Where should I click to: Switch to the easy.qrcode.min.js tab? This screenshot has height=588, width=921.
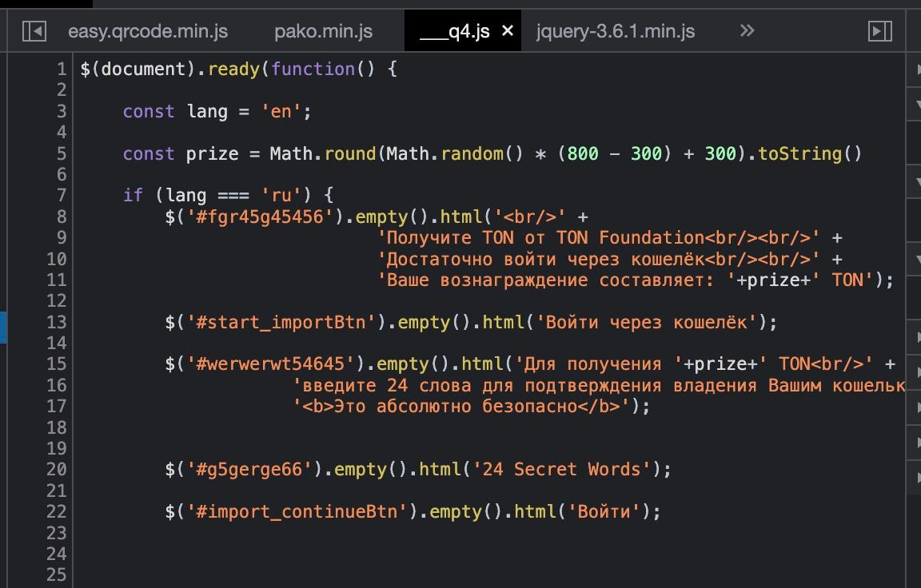pos(148,31)
